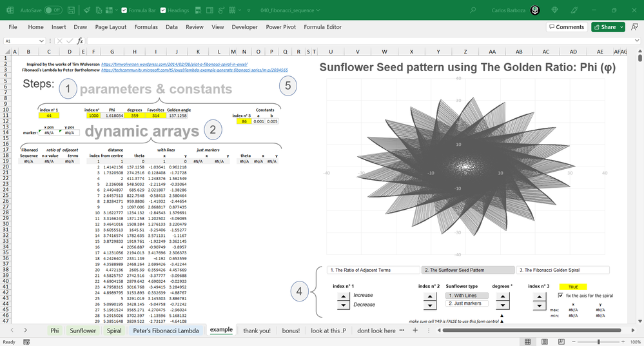The height and width of the screenshot is (346, 644).
Task: Switch to Normal view in the status bar
Action: coord(528,342)
